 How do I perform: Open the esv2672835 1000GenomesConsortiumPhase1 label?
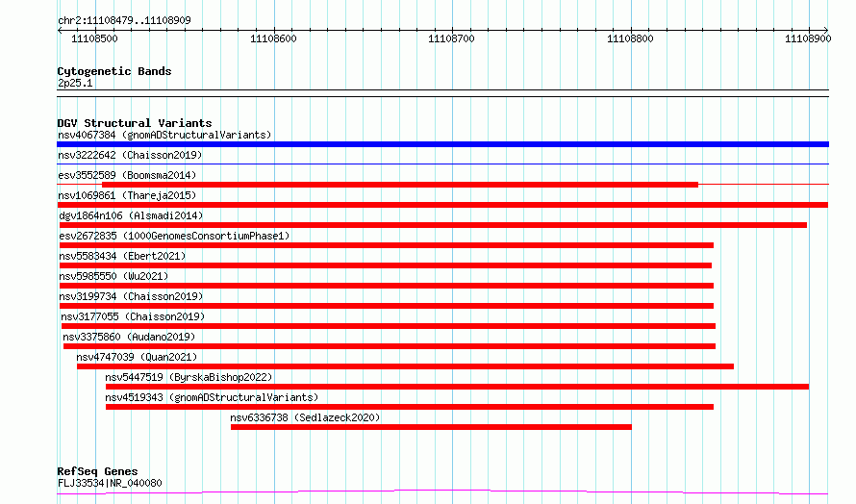[x=174, y=236]
